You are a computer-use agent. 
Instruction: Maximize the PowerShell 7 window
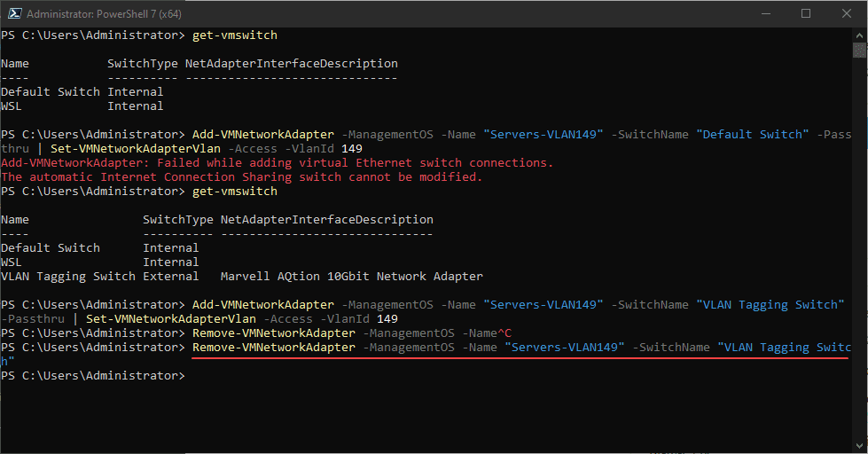(806, 13)
